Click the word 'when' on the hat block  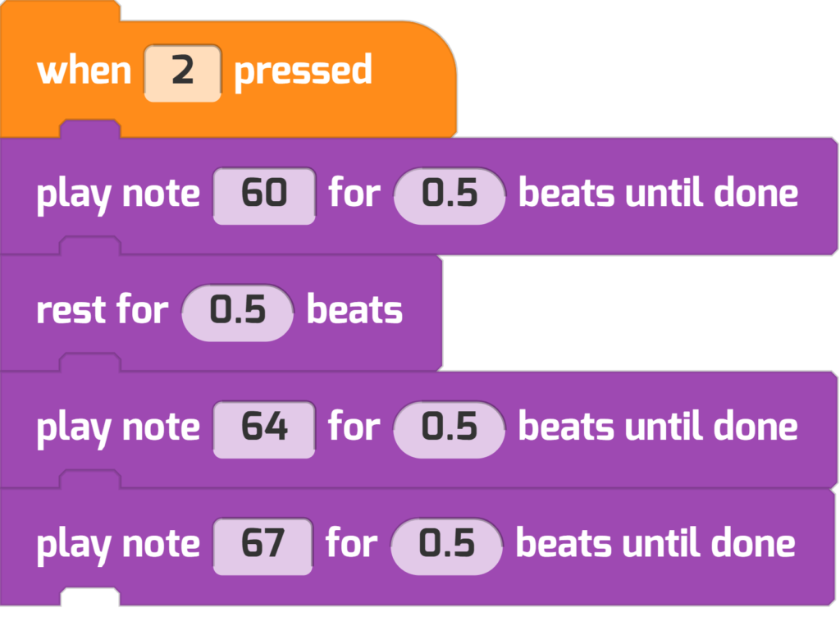click(x=84, y=71)
